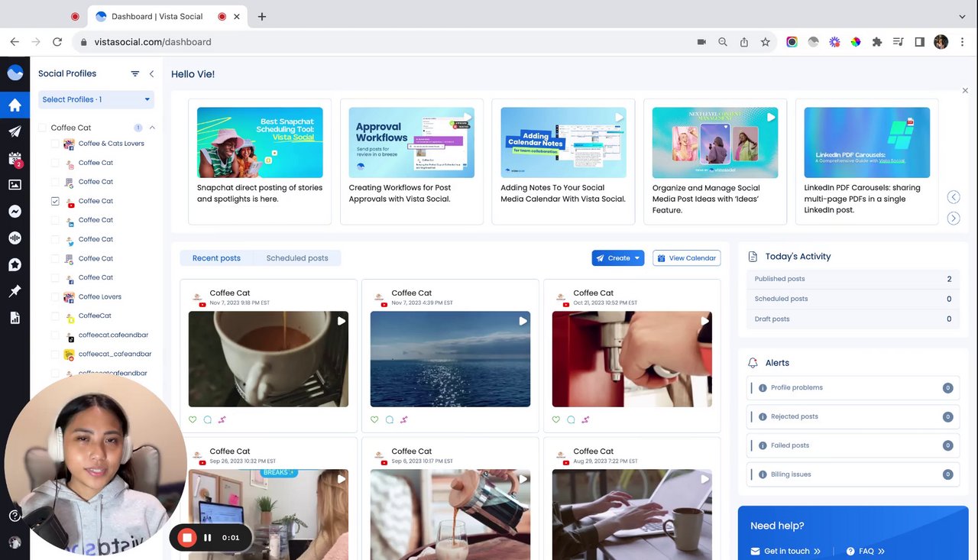This screenshot has width=978, height=560.
Task: Open Chrome media control icon
Action: pos(899,42)
